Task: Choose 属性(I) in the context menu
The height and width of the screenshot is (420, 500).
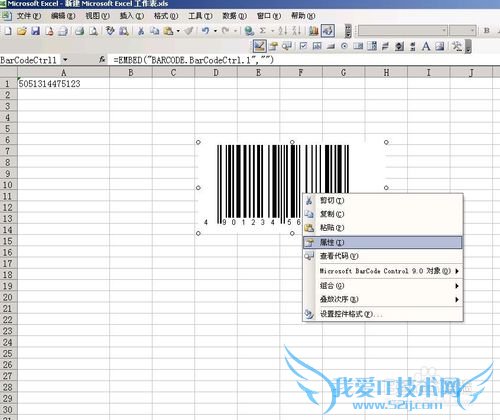Action: (x=383, y=242)
